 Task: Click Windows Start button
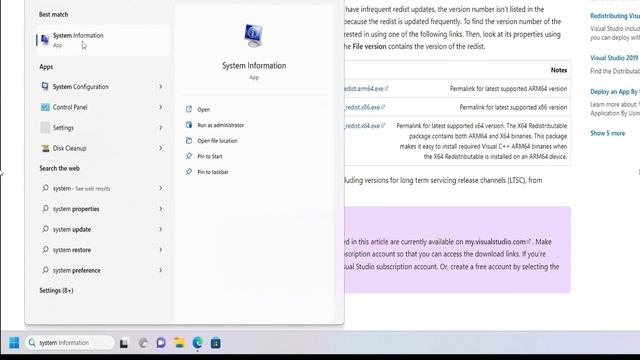tap(14, 343)
